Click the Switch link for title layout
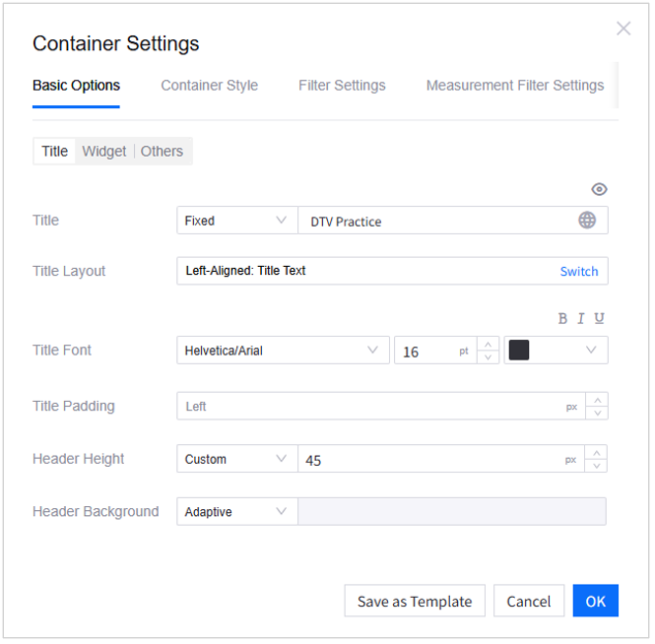Viewport: 655px width, 644px height. point(579,271)
